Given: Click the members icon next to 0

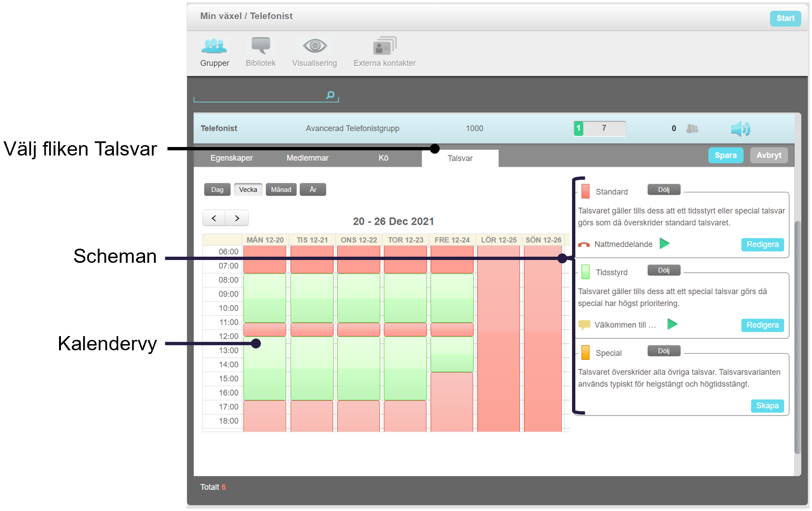Looking at the screenshot, I should 692,129.
